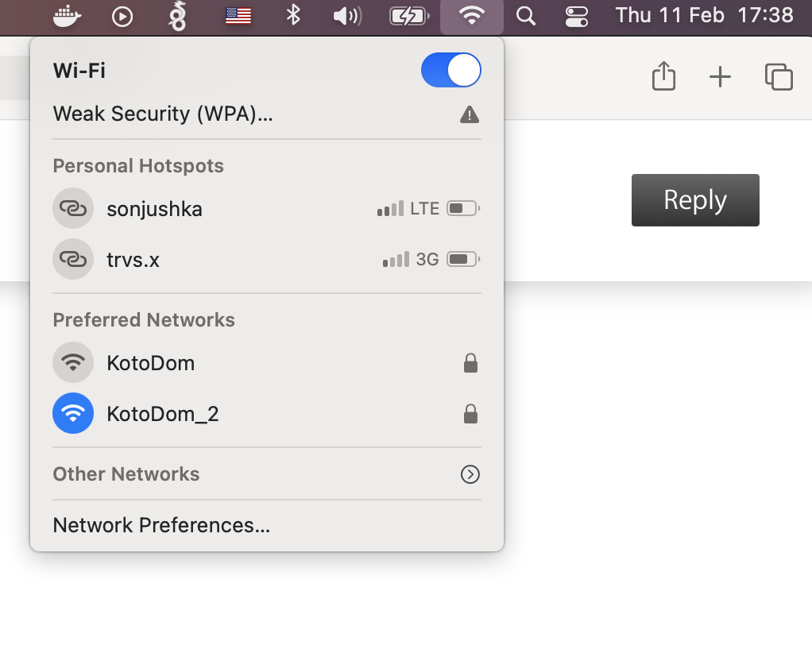
Task: Click the battery charging status icon
Action: click(408, 15)
